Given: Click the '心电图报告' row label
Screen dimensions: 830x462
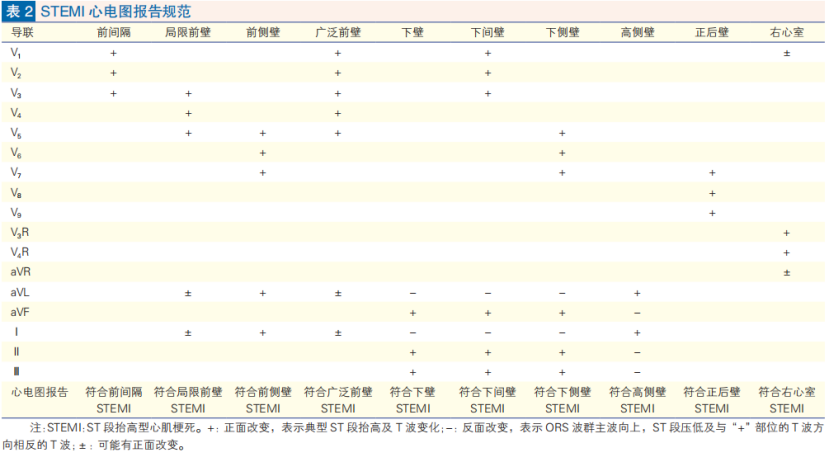Looking at the screenshot, I should [x=39, y=392].
